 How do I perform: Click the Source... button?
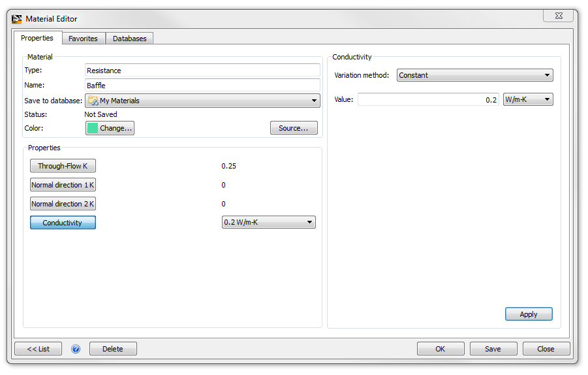[294, 128]
